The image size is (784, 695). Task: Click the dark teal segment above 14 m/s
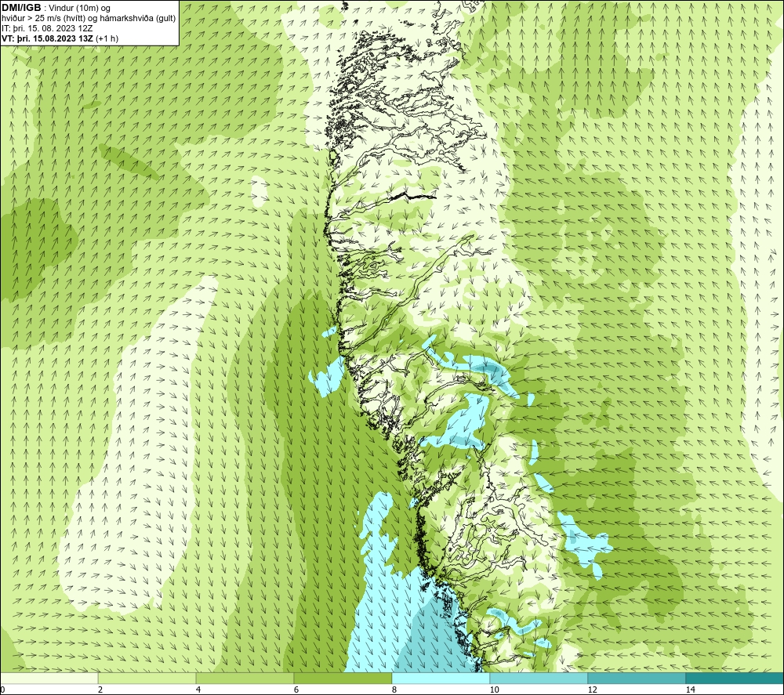tap(735, 678)
